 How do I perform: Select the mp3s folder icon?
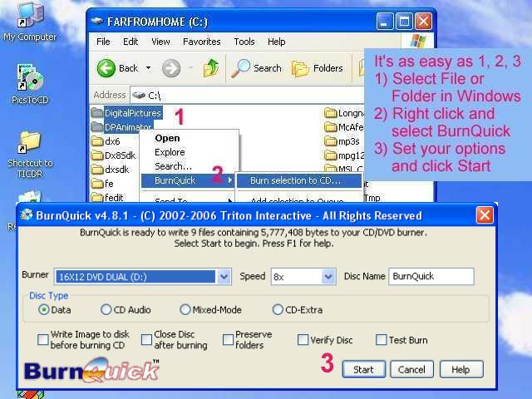point(331,141)
